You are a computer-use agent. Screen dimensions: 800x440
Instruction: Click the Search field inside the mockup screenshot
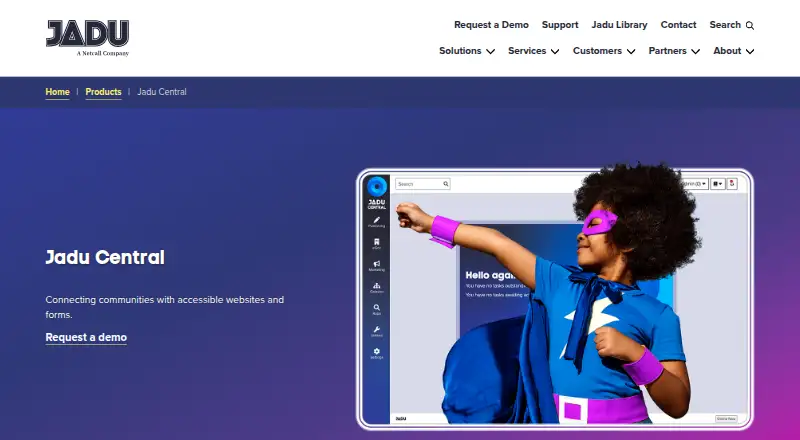coord(422,184)
